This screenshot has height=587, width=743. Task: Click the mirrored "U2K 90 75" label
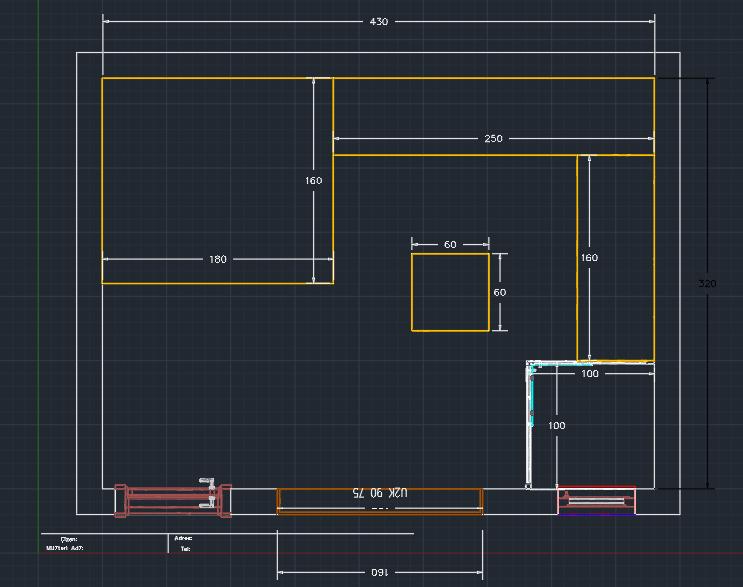coord(380,494)
